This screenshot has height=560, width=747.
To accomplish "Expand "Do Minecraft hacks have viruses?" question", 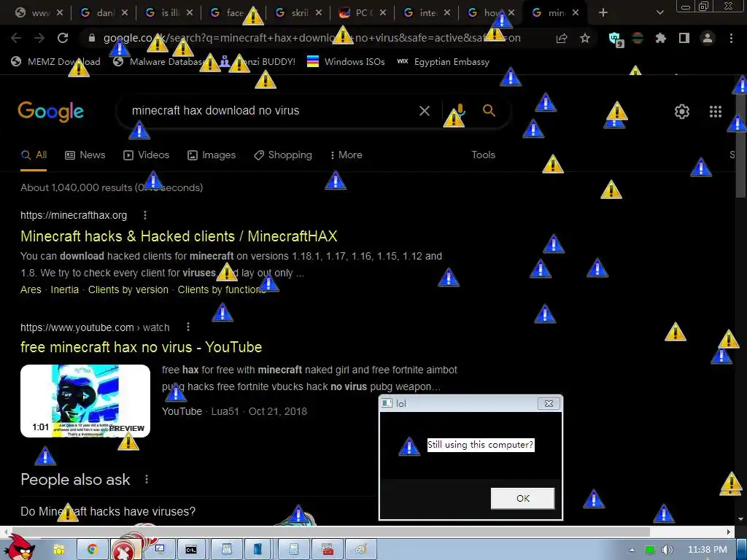I will coord(108,511).
